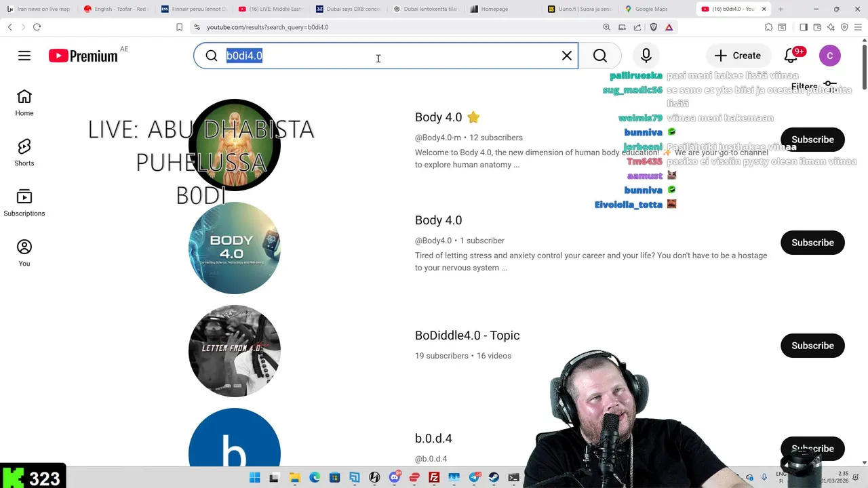The image size is (868, 488).
Task: Open the You section in sidebar
Action: (24, 253)
